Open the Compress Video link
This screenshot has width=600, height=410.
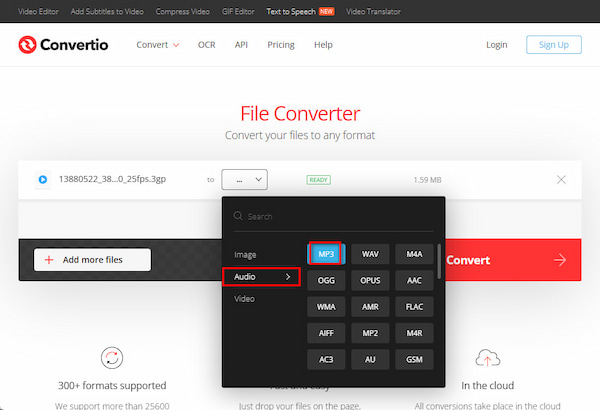183,11
